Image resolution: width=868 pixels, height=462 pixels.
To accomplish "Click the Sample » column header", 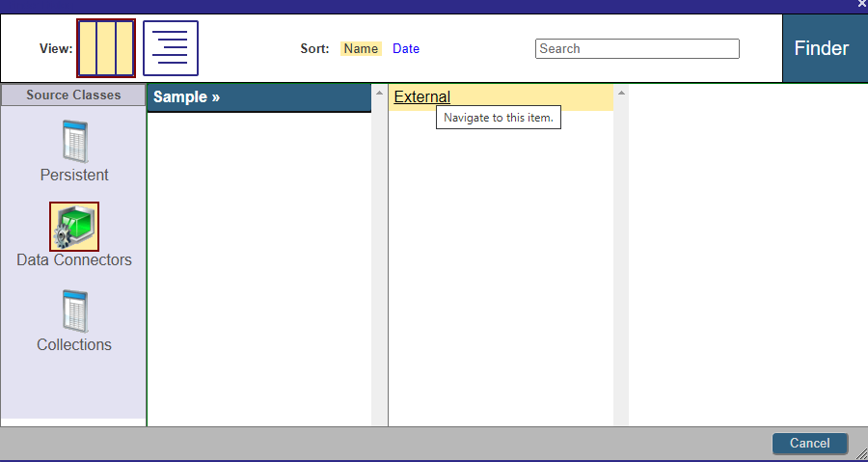I will point(187,97).
